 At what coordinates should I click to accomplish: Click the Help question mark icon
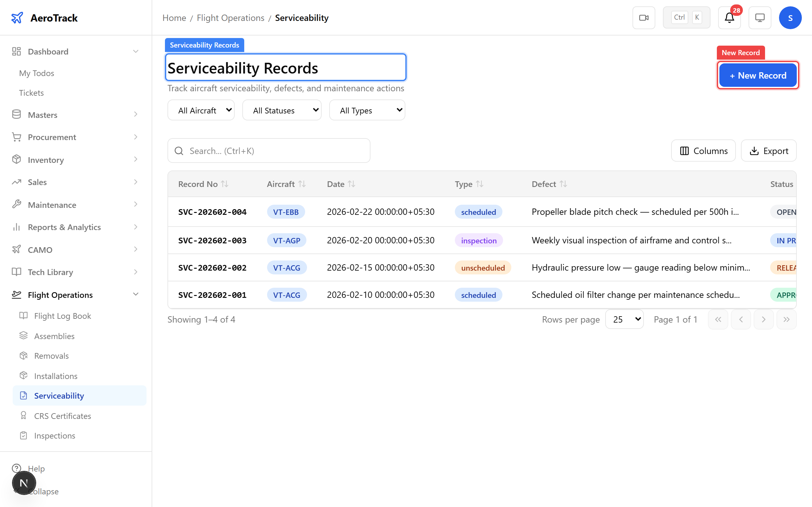[16, 468]
